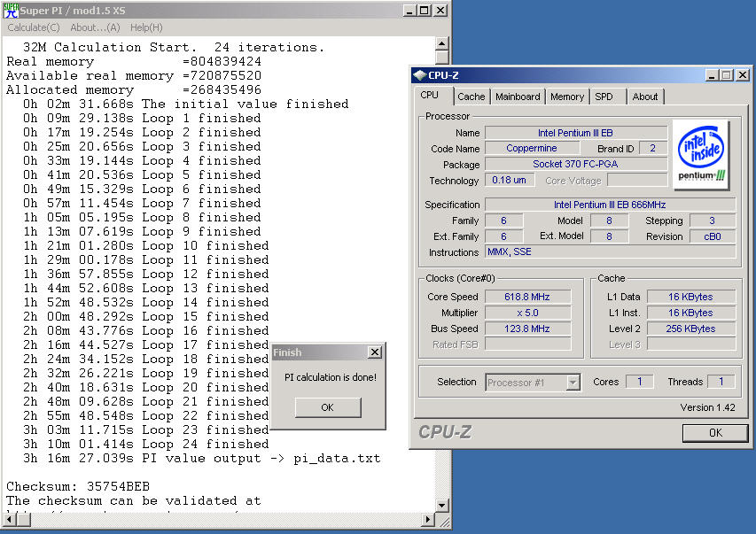Image resolution: width=756 pixels, height=534 pixels.
Task: Click the CPU-Z title bar icon
Action: [x=420, y=75]
